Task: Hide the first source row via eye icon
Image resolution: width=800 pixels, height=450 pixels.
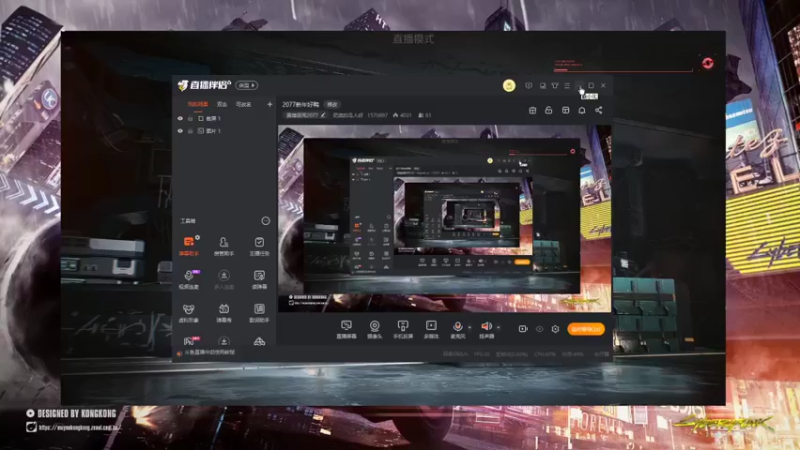Action: coord(180,118)
